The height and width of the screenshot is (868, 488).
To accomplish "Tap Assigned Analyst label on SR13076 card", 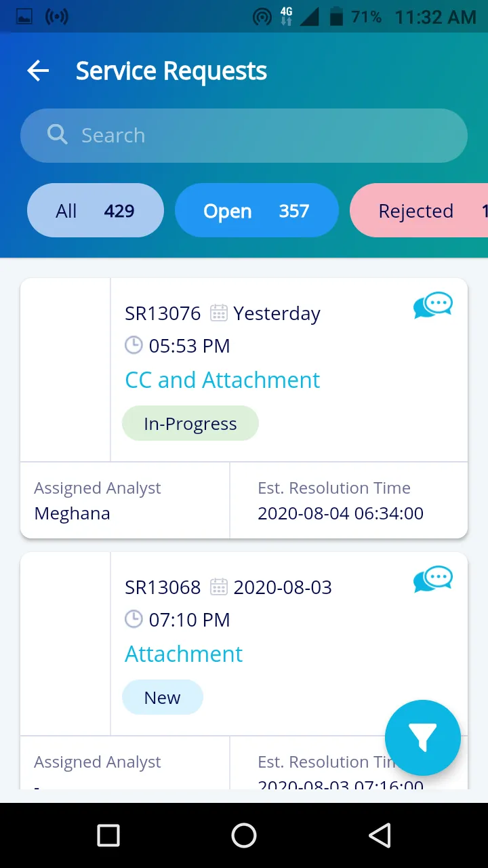I will pos(98,488).
